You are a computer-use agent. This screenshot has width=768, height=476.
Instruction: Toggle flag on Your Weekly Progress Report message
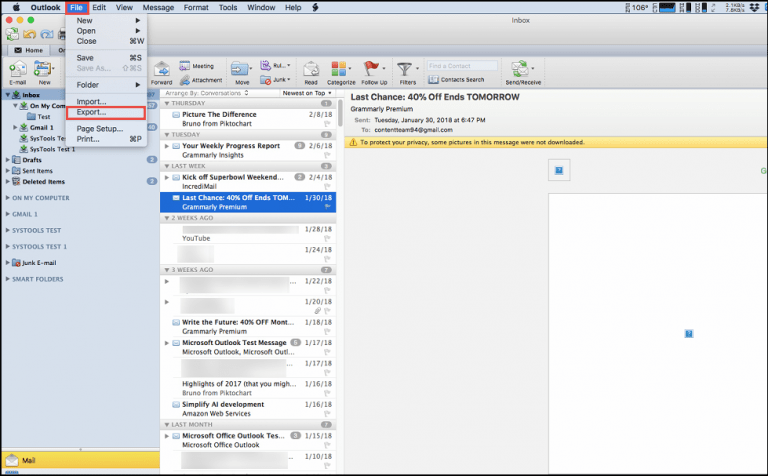[327, 155]
